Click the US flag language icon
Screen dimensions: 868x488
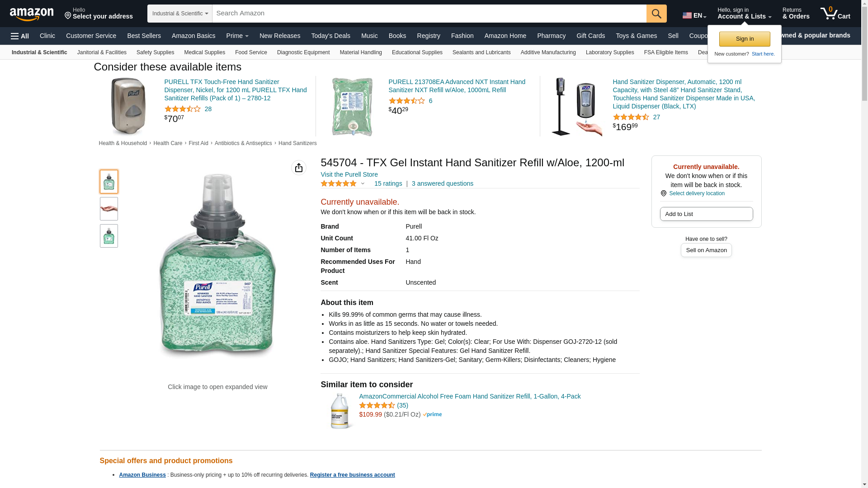click(x=687, y=15)
